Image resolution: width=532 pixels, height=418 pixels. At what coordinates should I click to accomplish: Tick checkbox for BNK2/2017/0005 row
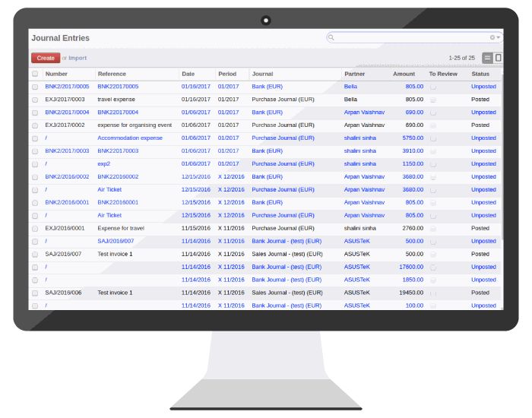click(35, 87)
